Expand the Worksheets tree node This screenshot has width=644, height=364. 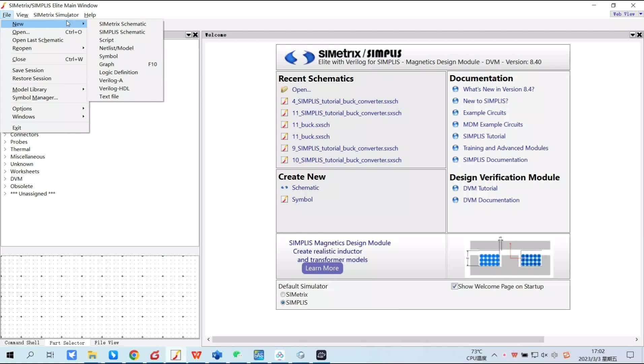click(x=5, y=172)
